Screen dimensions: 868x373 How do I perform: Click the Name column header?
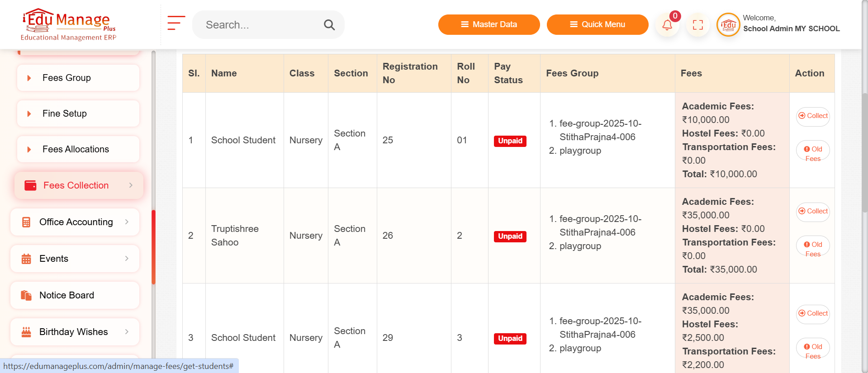(244, 73)
